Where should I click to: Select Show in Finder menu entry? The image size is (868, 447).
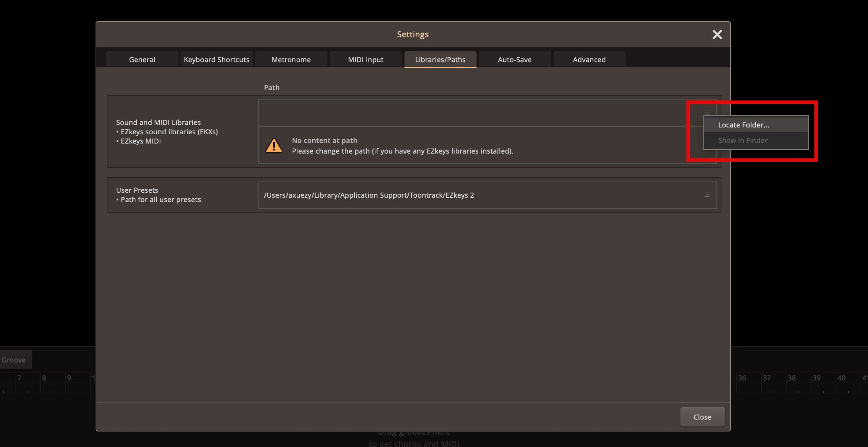[743, 140]
